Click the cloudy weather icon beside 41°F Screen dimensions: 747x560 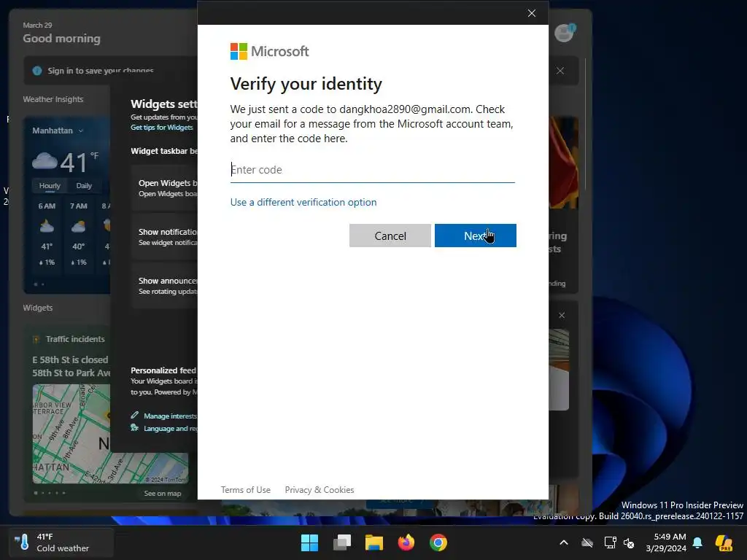44,161
